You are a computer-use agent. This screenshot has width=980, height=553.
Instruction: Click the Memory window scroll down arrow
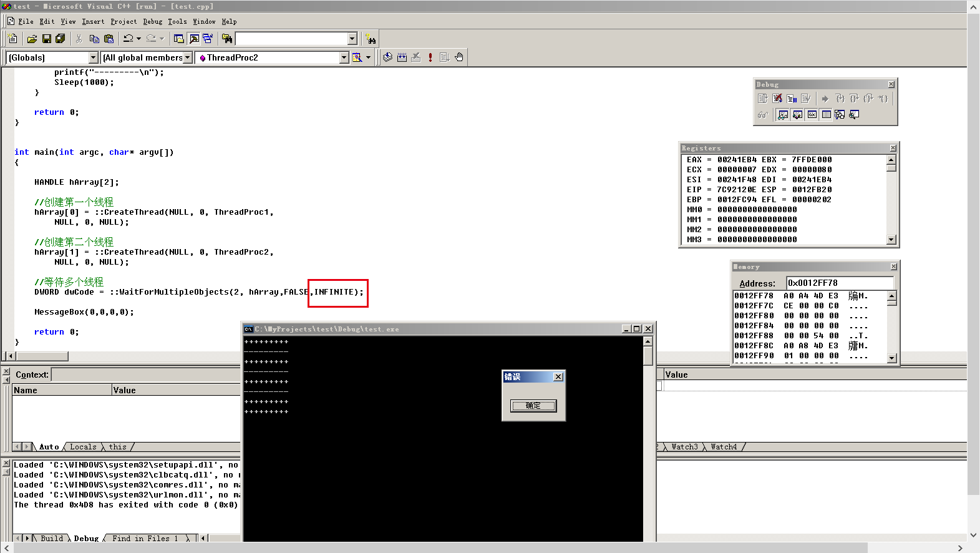[x=892, y=358]
